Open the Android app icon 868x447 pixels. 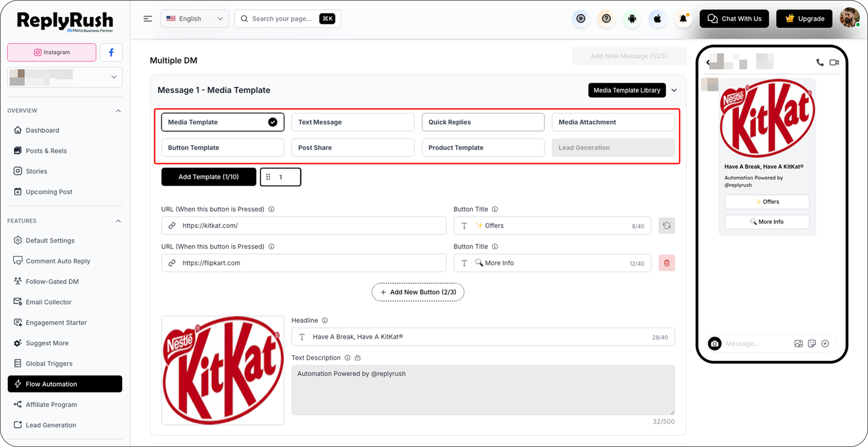click(x=632, y=19)
